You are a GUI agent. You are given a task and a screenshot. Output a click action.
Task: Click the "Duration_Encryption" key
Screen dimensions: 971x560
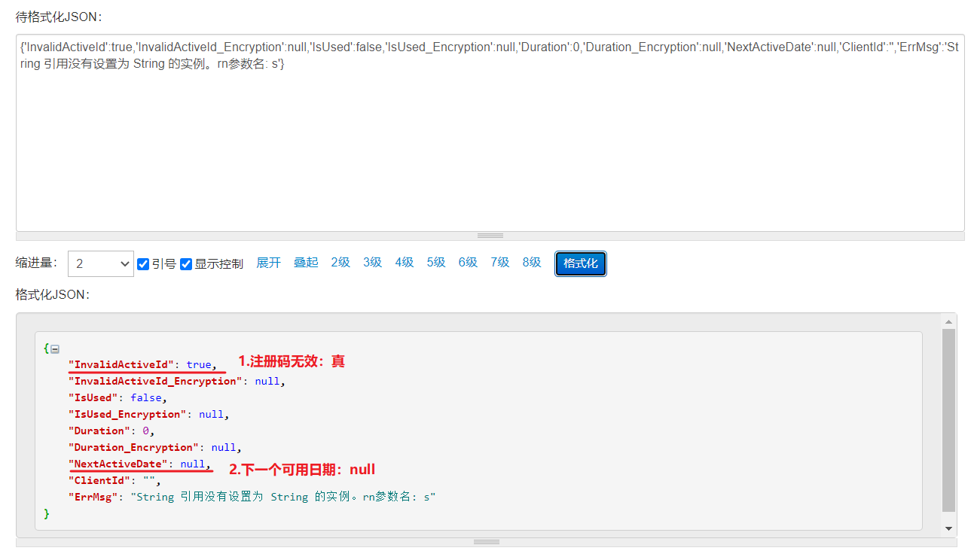point(133,447)
